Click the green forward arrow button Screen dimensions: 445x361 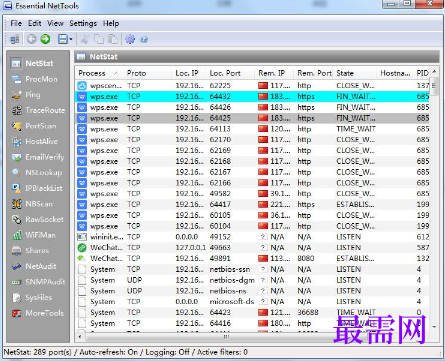pos(45,39)
